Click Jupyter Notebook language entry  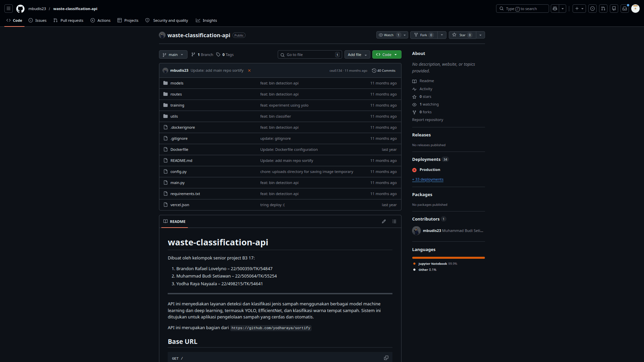tap(435, 264)
